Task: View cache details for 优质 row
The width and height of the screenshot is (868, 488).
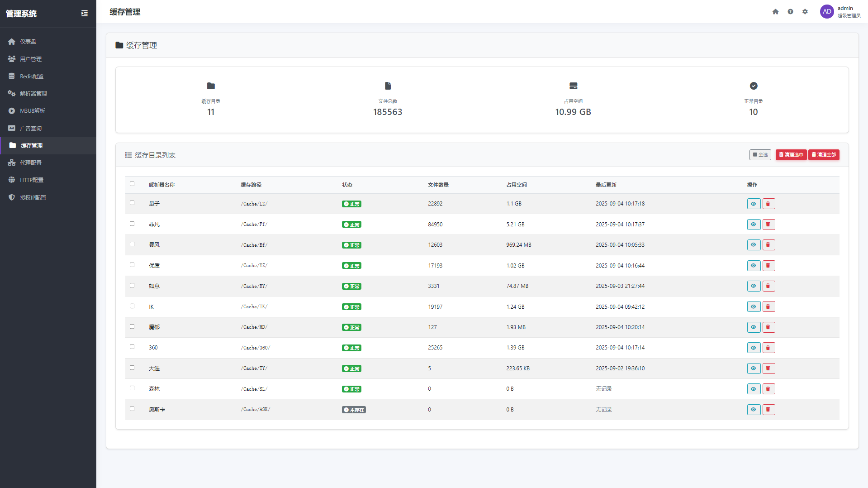Action: 754,266
